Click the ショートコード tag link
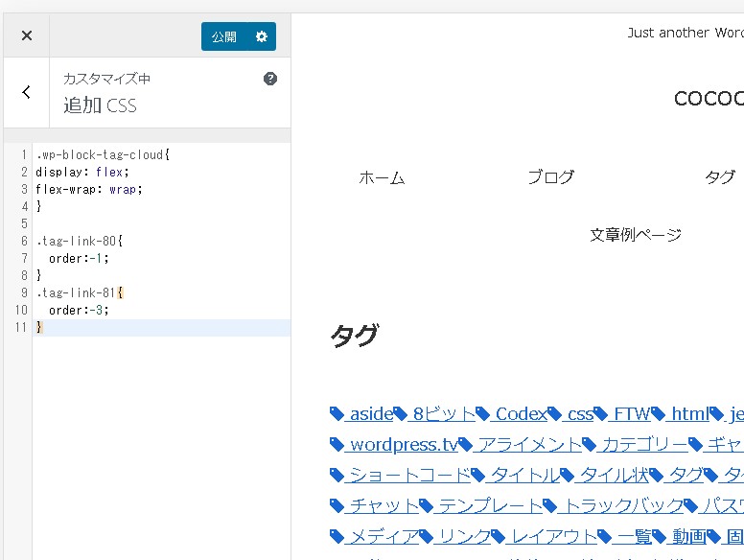Image resolution: width=744 pixels, height=560 pixels. (408, 476)
